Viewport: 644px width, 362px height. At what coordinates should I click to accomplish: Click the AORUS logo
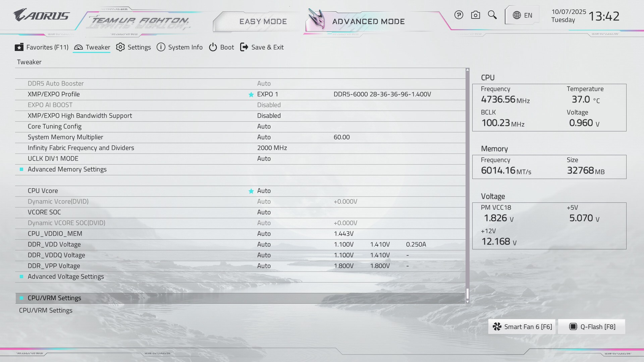coord(42,15)
